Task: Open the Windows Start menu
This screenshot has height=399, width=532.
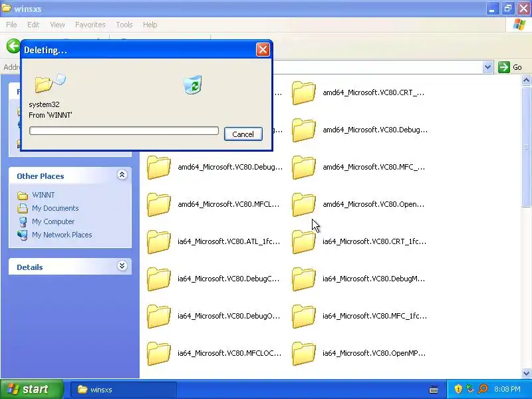Action: pyautogui.click(x=31, y=389)
